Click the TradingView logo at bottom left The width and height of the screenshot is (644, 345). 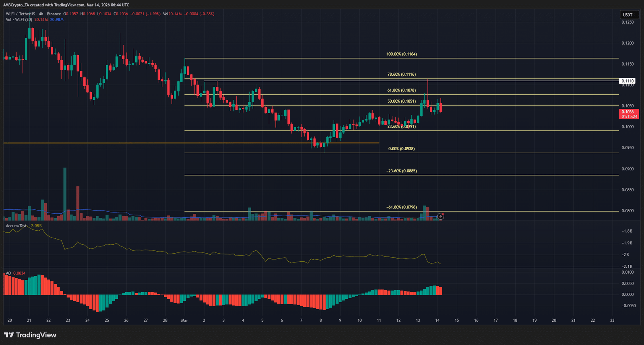click(x=30, y=335)
